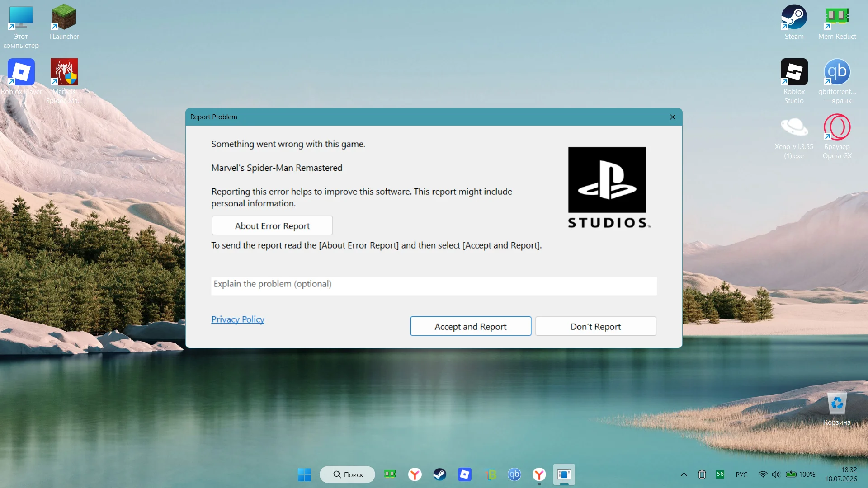
Task: Click the Report Problem title bar text
Action: [213, 117]
